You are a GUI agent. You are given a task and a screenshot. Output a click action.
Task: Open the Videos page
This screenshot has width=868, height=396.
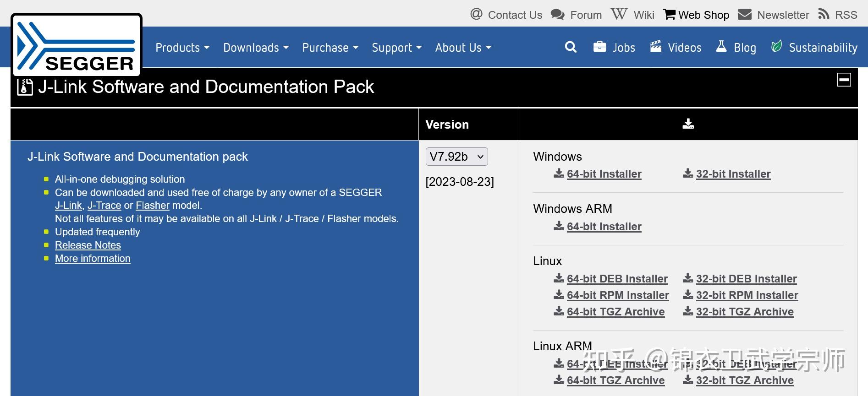685,48
